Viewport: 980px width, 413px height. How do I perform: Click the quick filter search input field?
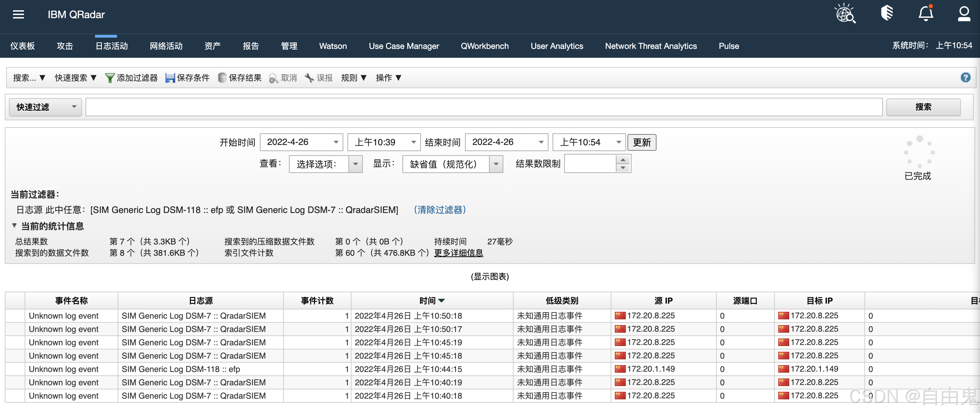pos(483,107)
